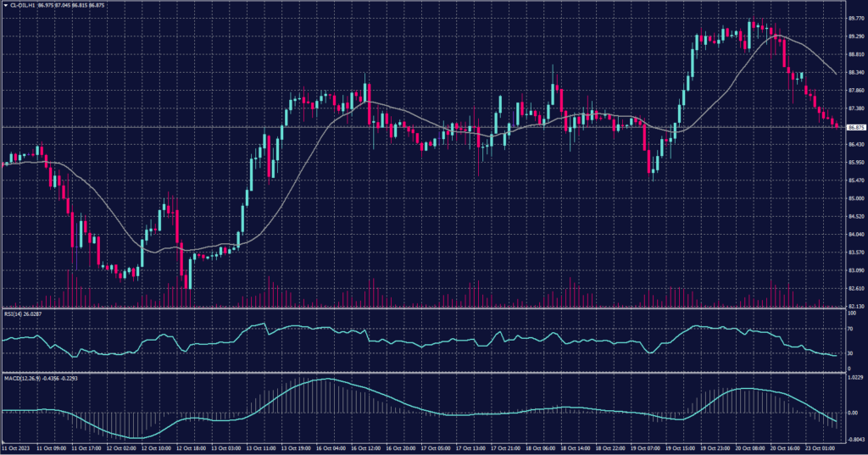
Task: Click the MACD 0.00 scale label
Action: [852, 413]
